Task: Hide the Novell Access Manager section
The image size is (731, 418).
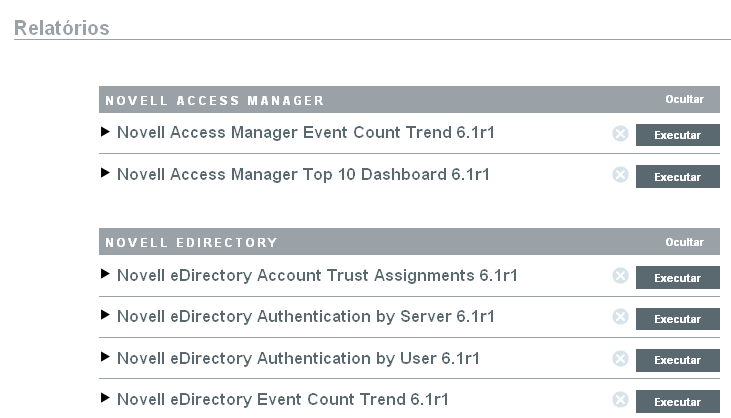Action: point(685,100)
